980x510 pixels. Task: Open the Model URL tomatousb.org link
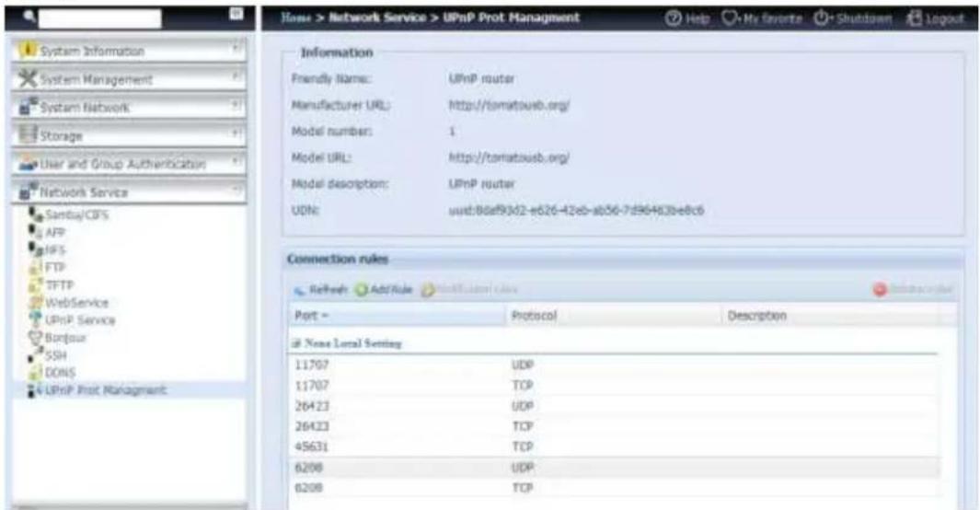[x=509, y=157]
